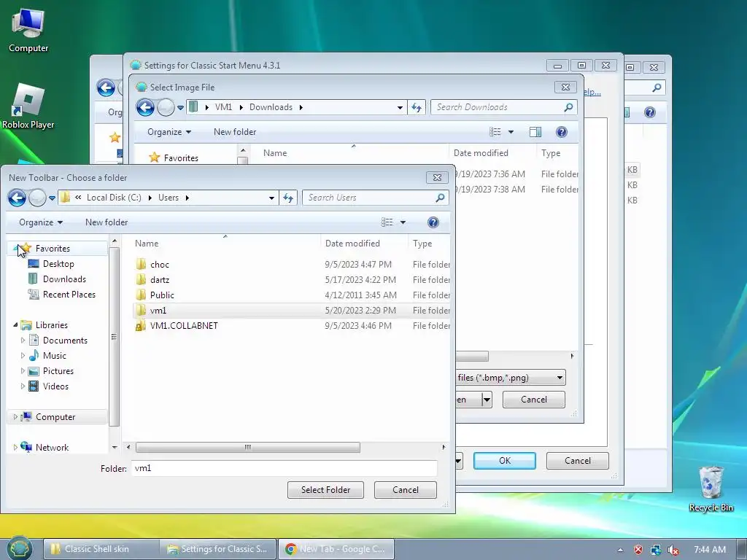Change view icon in Select Image File
Image resolution: width=747 pixels, height=560 pixels.
click(495, 132)
